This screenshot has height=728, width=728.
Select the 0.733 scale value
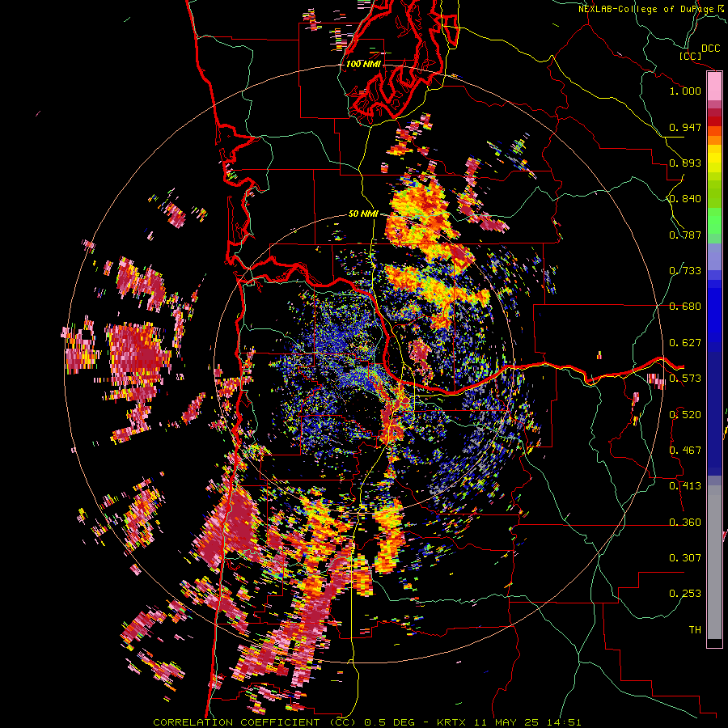[x=685, y=271]
